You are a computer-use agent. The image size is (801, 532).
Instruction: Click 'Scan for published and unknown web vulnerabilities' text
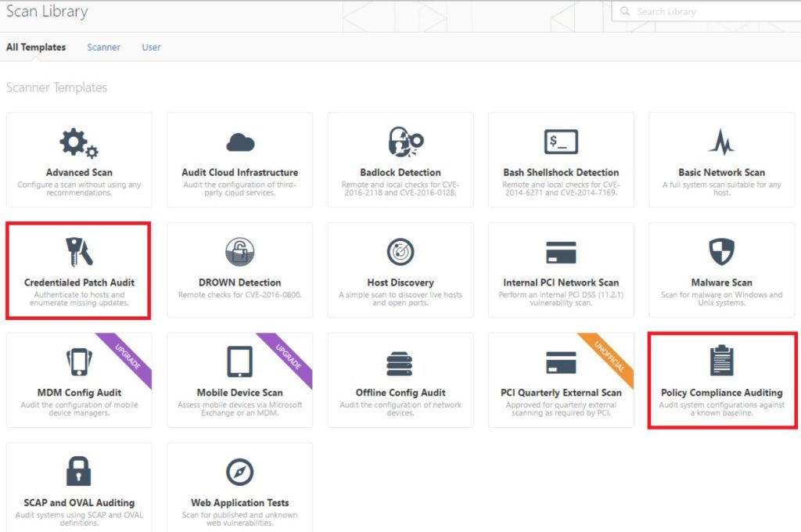[240, 519]
